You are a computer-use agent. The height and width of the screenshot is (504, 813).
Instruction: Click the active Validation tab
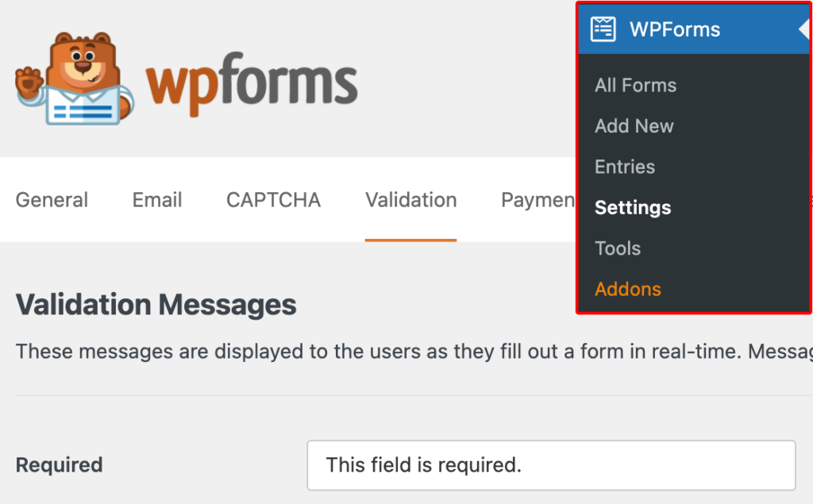point(410,200)
